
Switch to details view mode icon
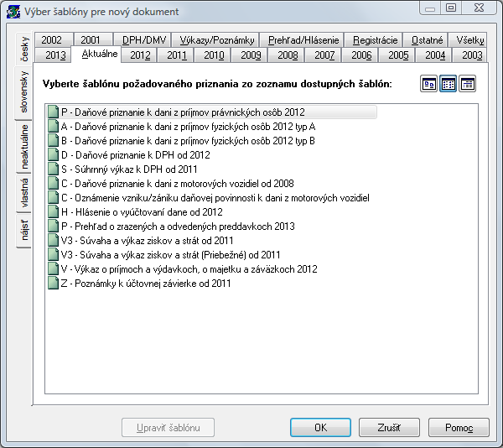point(467,84)
